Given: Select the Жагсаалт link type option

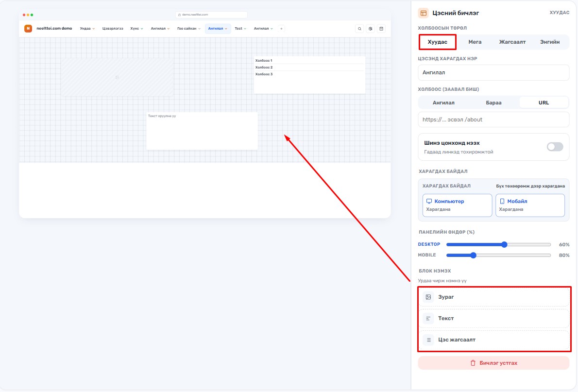Looking at the screenshot, I should (512, 42).
